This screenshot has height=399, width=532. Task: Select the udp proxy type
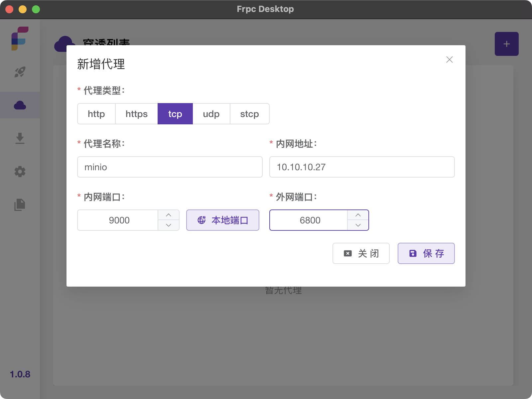[x=211, y=114]
